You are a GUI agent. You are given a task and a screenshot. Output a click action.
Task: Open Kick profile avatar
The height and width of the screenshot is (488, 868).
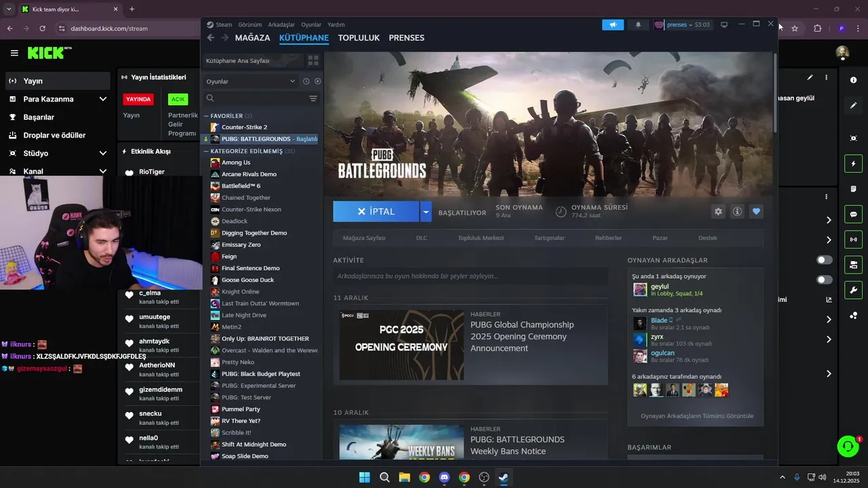[842, 53]
